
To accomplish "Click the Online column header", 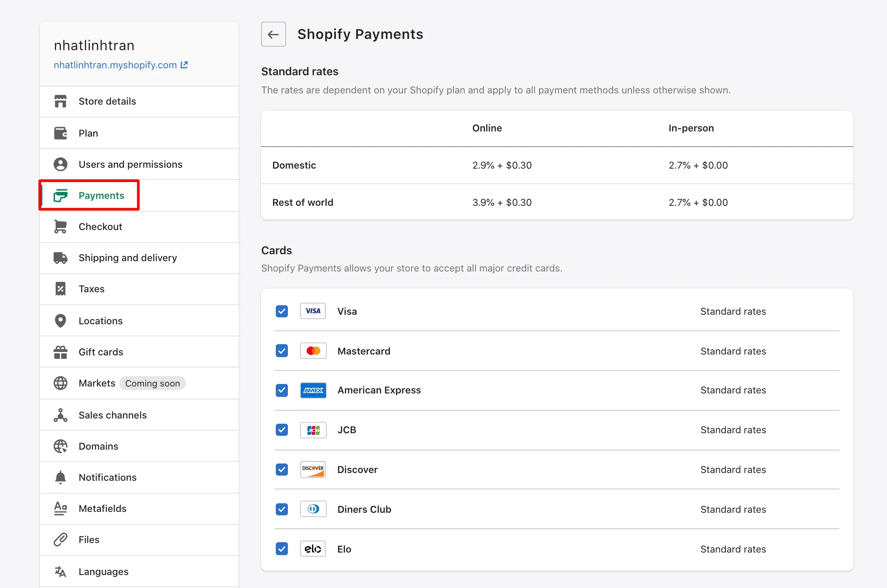I will [487, 128].
